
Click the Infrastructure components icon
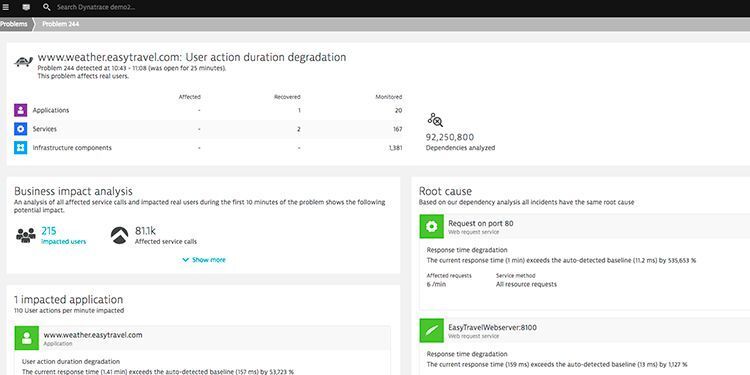tap(21, 148)
